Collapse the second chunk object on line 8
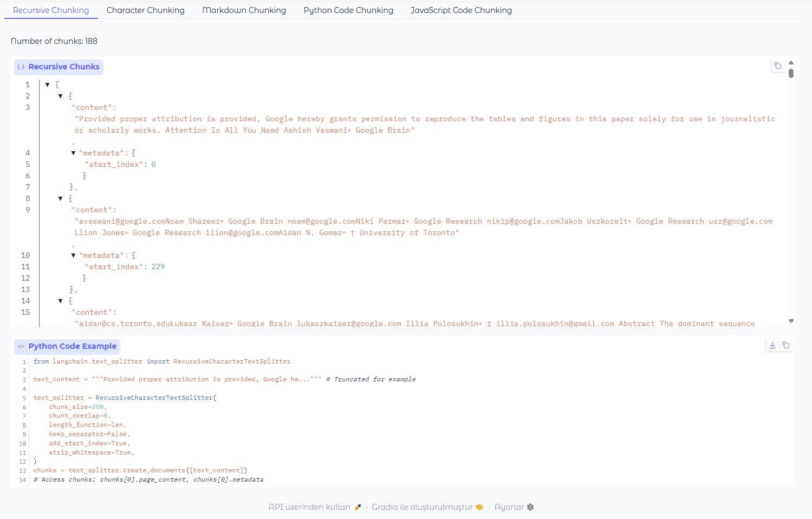 tap(61, 198)
